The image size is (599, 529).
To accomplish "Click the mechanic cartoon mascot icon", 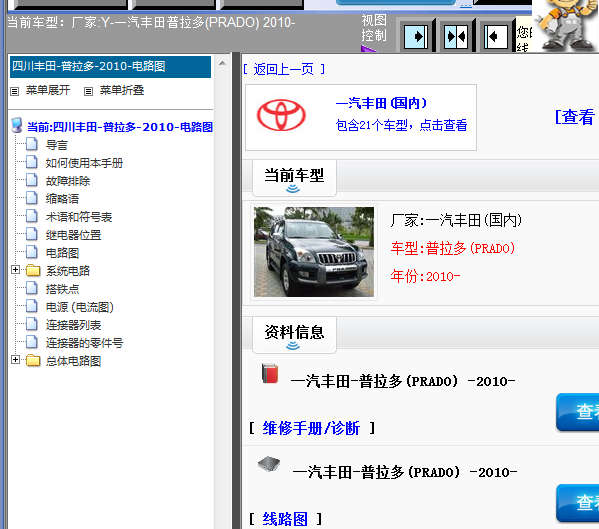I will [x=565, y=25].
